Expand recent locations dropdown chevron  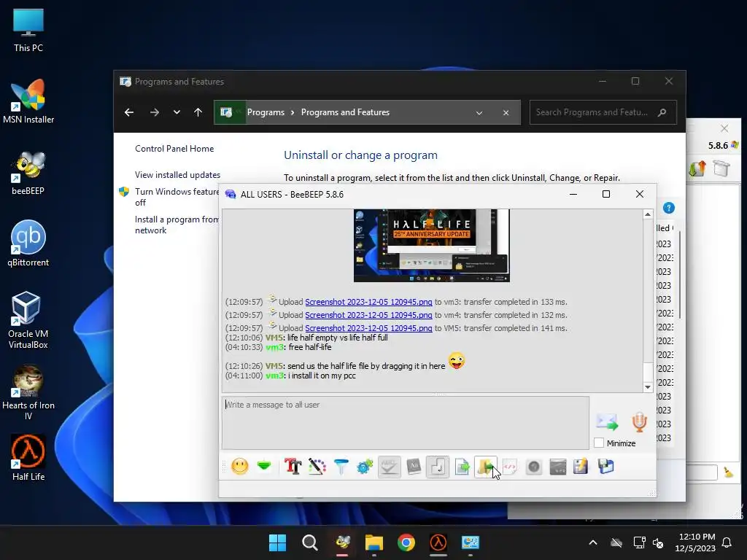[177, 112]
